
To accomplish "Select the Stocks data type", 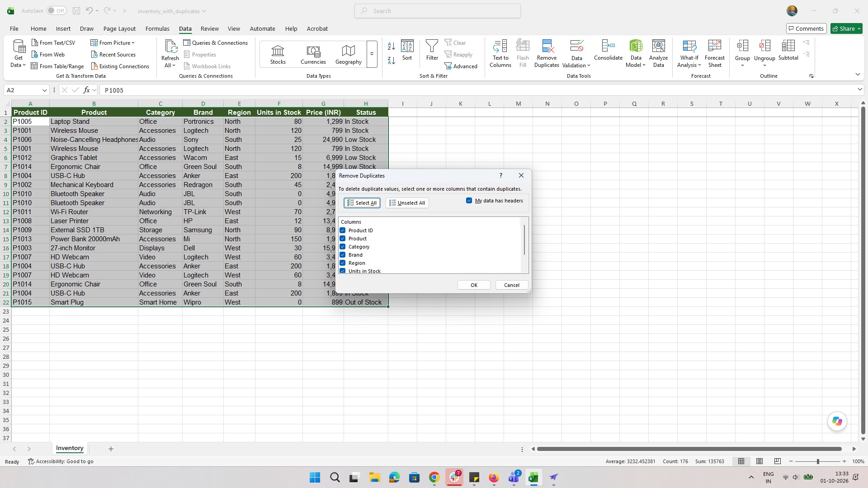I will [278, 55].
